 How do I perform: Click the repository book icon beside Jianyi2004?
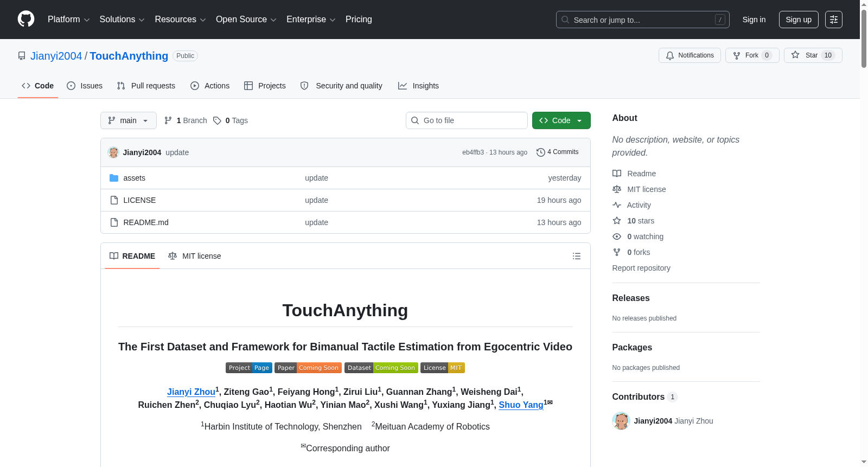click(x=22, y=56)
